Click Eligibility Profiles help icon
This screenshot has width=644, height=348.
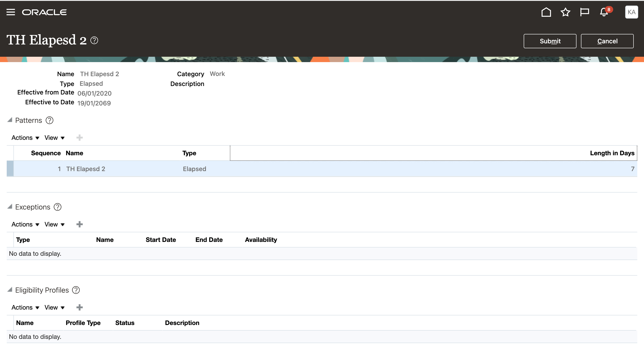coord(76,290)
